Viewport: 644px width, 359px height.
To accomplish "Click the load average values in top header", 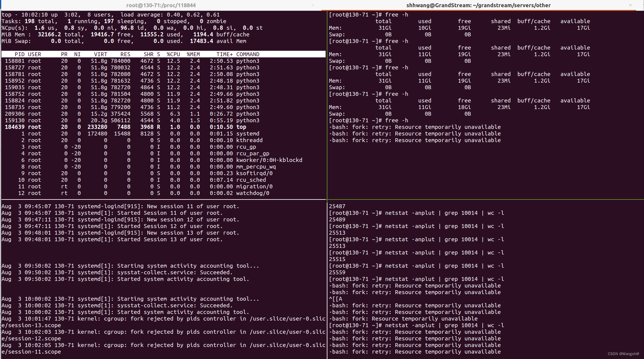I will [x=193, y=15].
